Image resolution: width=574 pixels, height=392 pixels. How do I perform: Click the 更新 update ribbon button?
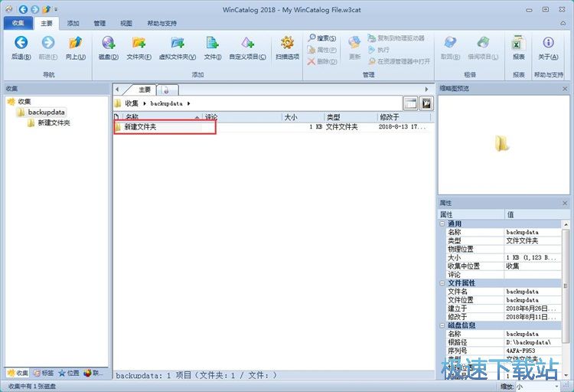tap(354, 48)
